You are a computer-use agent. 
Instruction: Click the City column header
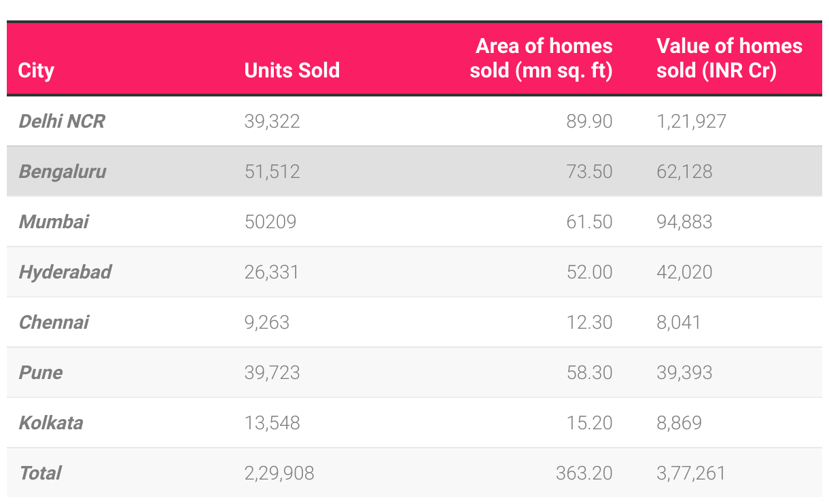(x=37, y=70)
